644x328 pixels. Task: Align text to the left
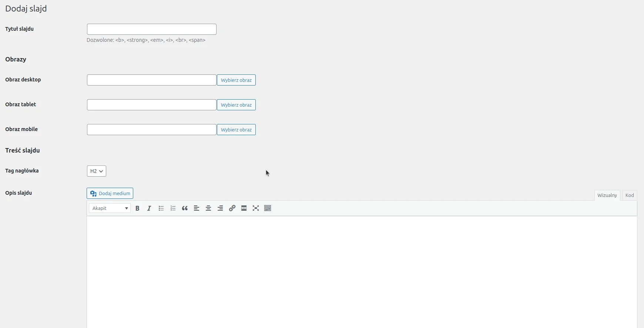[x=197, y=208]
